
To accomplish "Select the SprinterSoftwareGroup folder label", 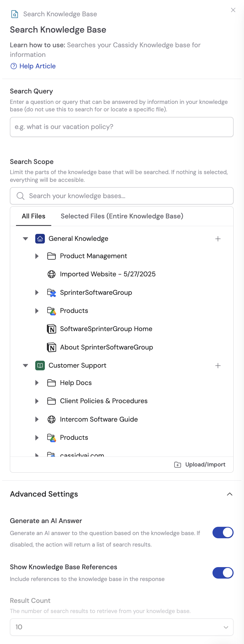I will 96,293.
